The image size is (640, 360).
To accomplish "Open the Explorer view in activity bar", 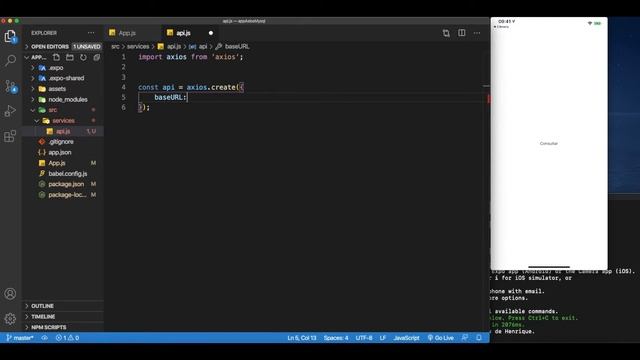I will coord(10,36).
